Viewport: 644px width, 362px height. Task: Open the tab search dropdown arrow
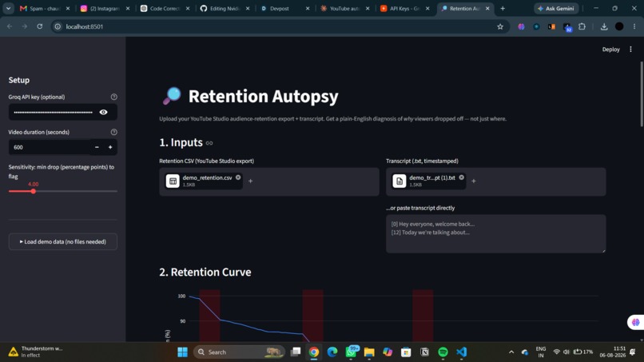[x=8, y=8]
